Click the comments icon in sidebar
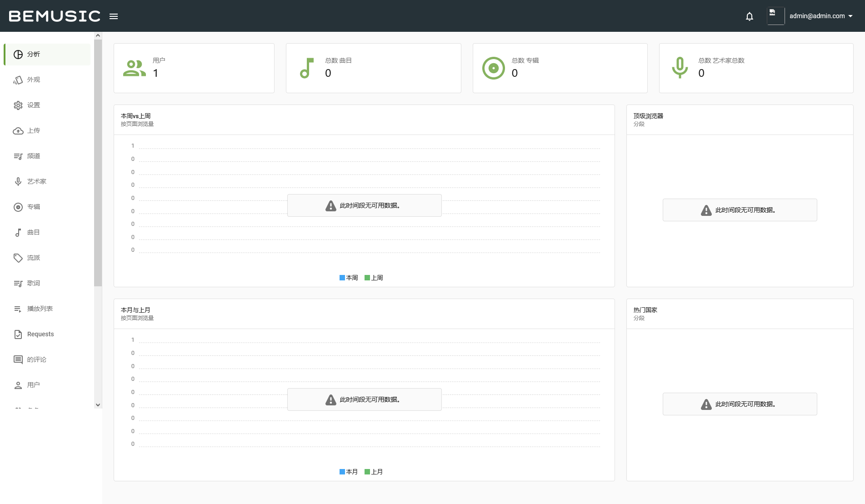The image size is (865, 504). click(x=18, y=360)
